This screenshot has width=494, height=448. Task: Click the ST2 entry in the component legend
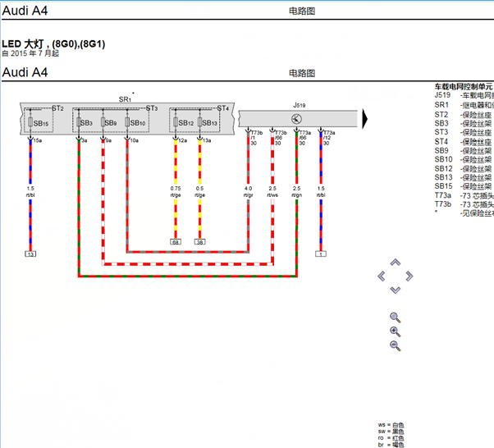point(464,115)
